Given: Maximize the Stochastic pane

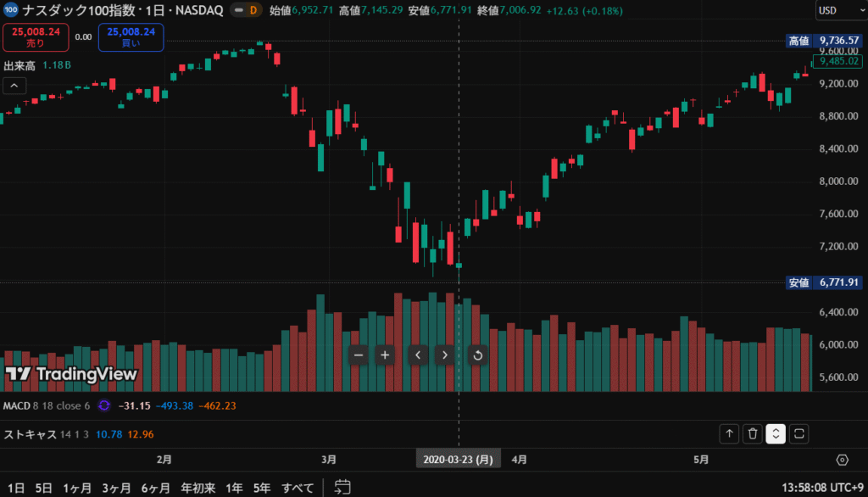Looking at the screenshot, I should (798, 434).
